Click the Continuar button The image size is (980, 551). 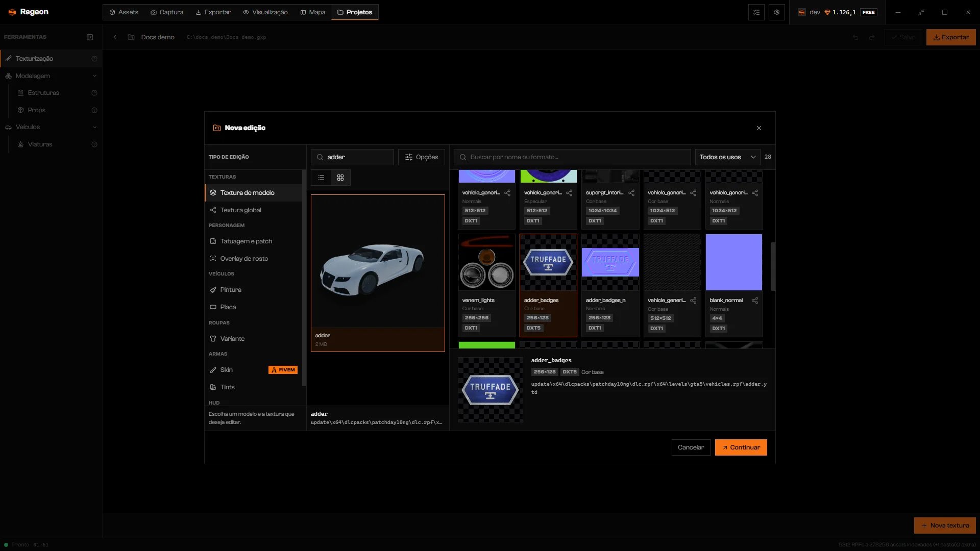tap(741, 447)
